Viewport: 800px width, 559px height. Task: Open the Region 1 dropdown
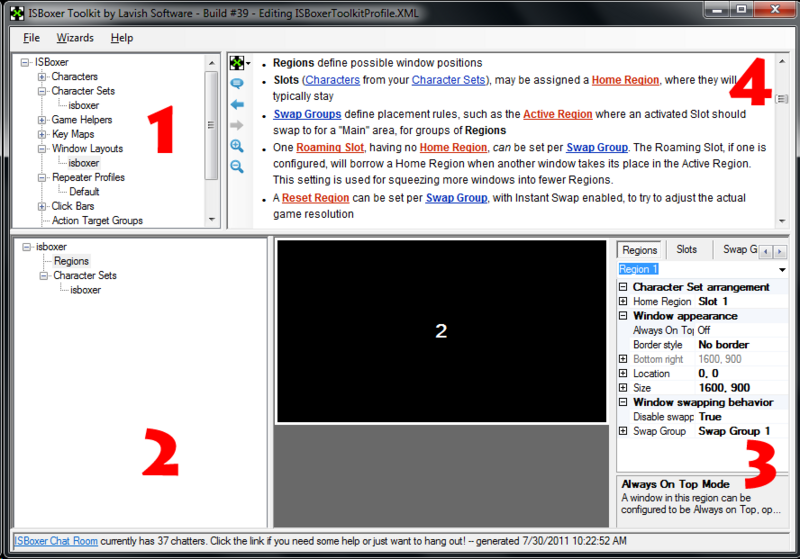[782, 269]
